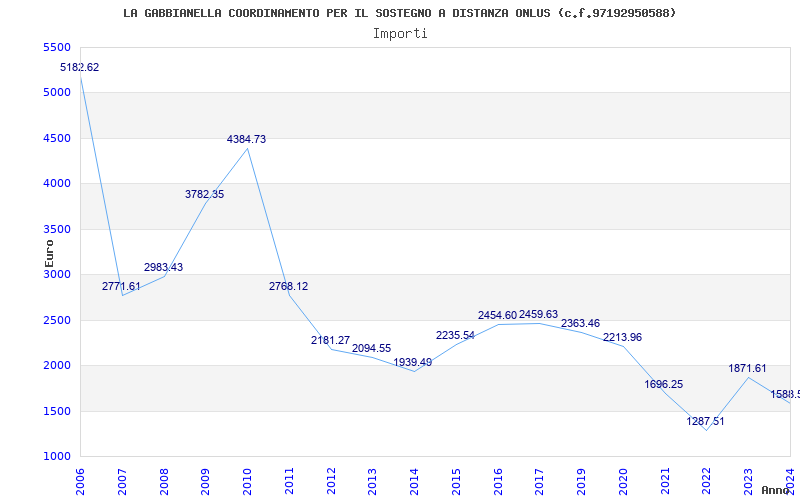Click the lowest value 1287.51
This screenshot has width=800, height=500.
coord(705,421)
